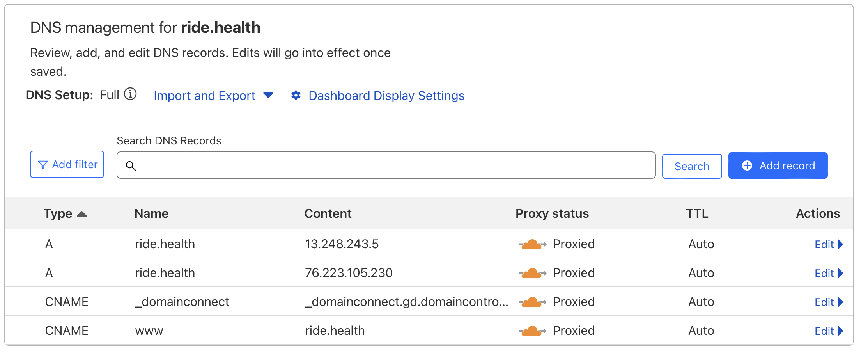868x352 pixels.
Task: Open Dashboard Display Settings
Action: point(386,95)
